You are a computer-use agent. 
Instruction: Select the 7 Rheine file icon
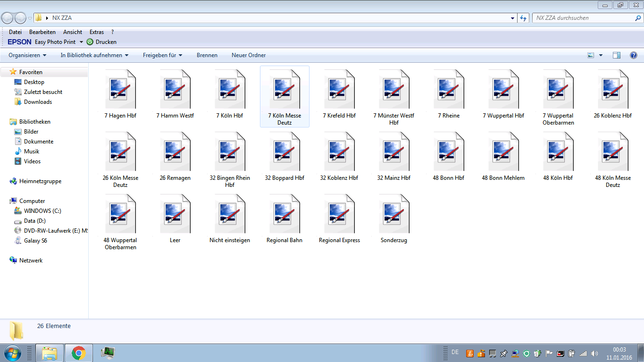pyautogui.click(x=449, y=89)
